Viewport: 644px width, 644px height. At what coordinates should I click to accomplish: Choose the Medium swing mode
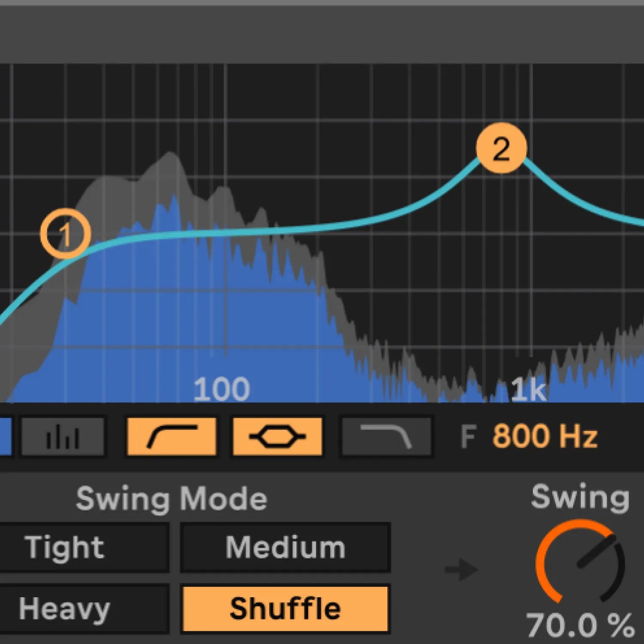pyautogui.click(x=286, y=547)
